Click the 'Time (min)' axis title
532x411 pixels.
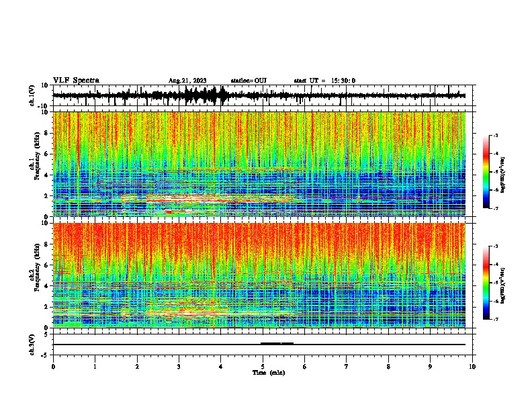click(269, 373)
